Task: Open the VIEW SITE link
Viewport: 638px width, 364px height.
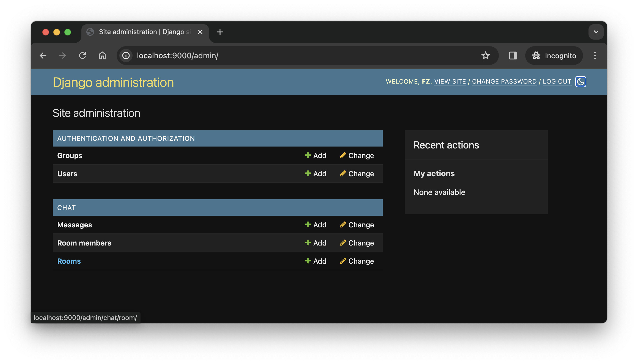Action: 450,82
